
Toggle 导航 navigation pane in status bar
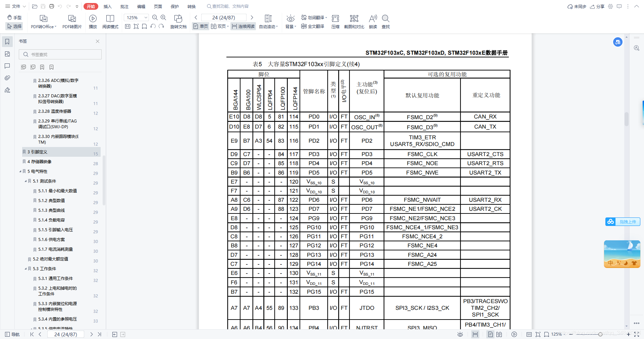[x=12, y=334]
